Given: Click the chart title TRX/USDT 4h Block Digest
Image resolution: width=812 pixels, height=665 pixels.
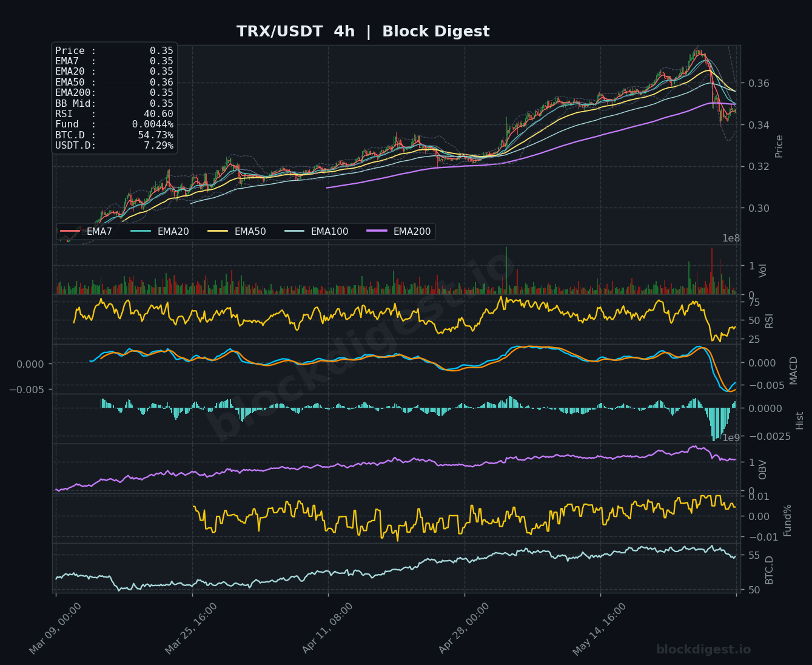Looking at the screenshot, I should click(x=363, y=32).
